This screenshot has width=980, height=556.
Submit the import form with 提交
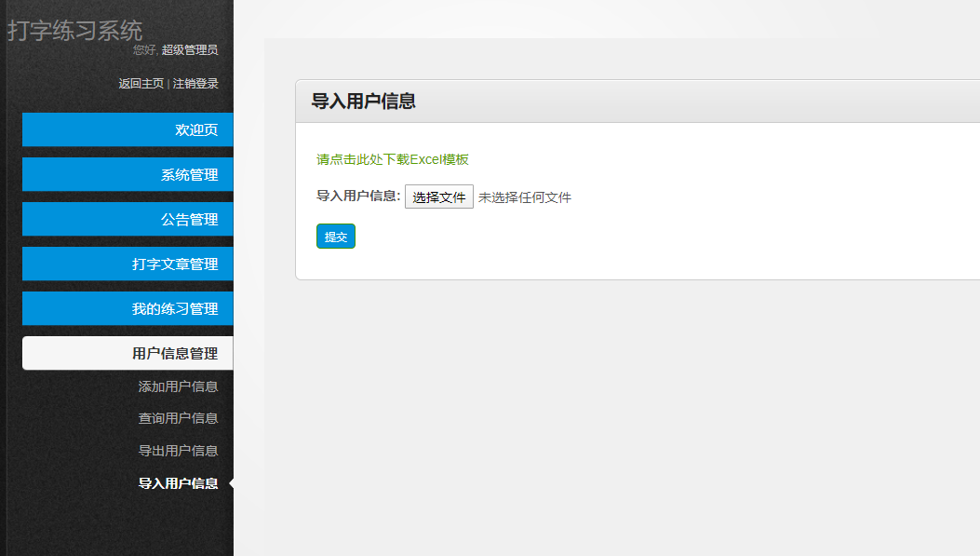click(336, 237)
